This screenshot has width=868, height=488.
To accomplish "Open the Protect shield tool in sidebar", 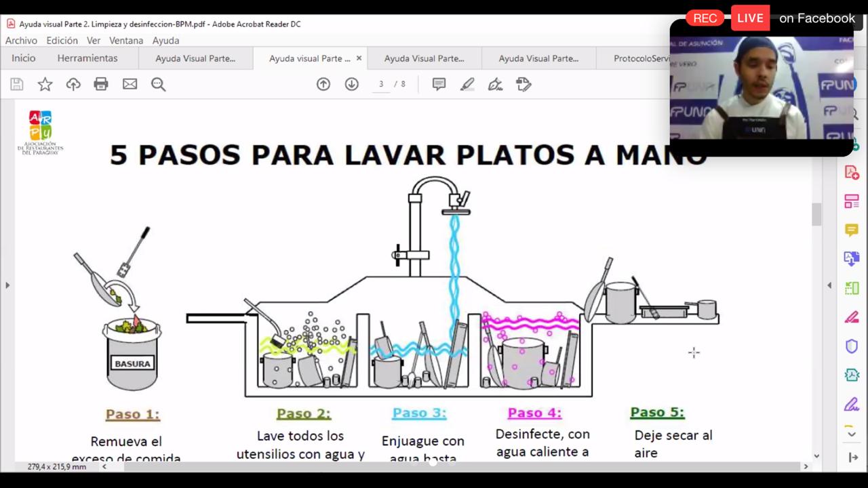I will [852, 346].
